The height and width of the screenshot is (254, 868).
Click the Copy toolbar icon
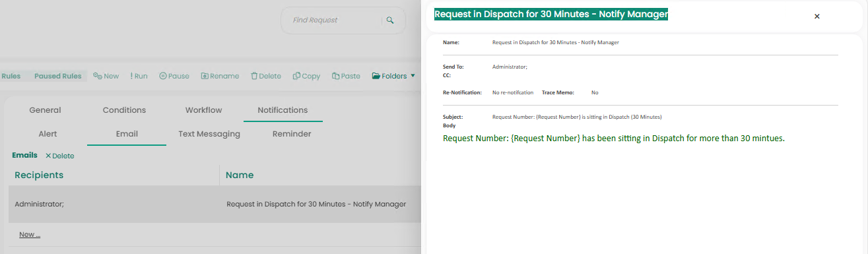296,76
